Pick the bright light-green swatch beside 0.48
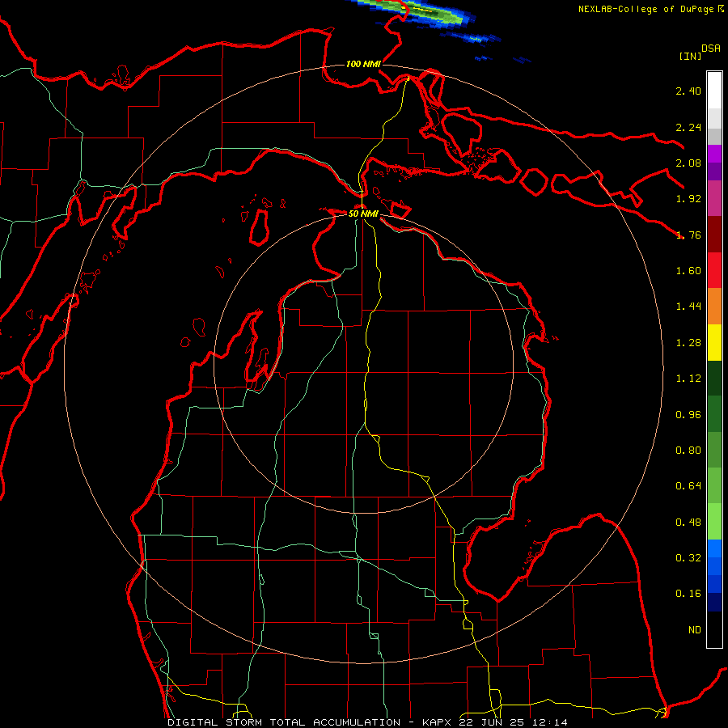 coord(714,522)
